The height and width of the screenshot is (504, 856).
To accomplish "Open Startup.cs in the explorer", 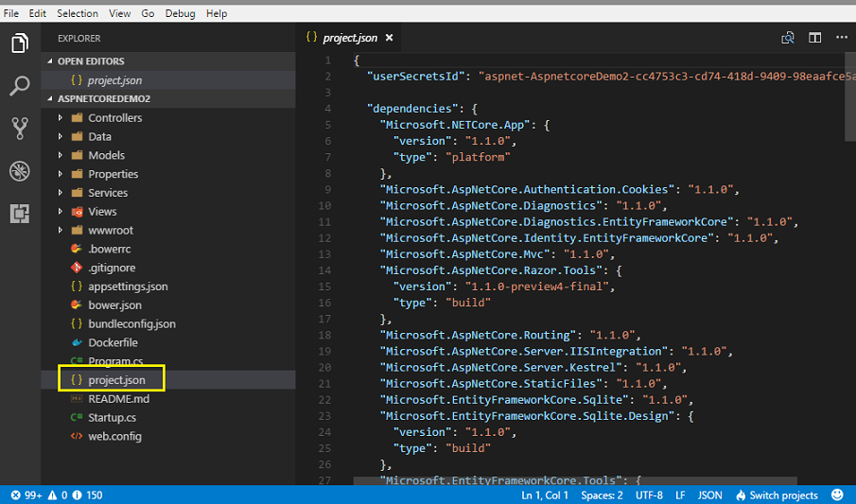I will coord(112,418).
